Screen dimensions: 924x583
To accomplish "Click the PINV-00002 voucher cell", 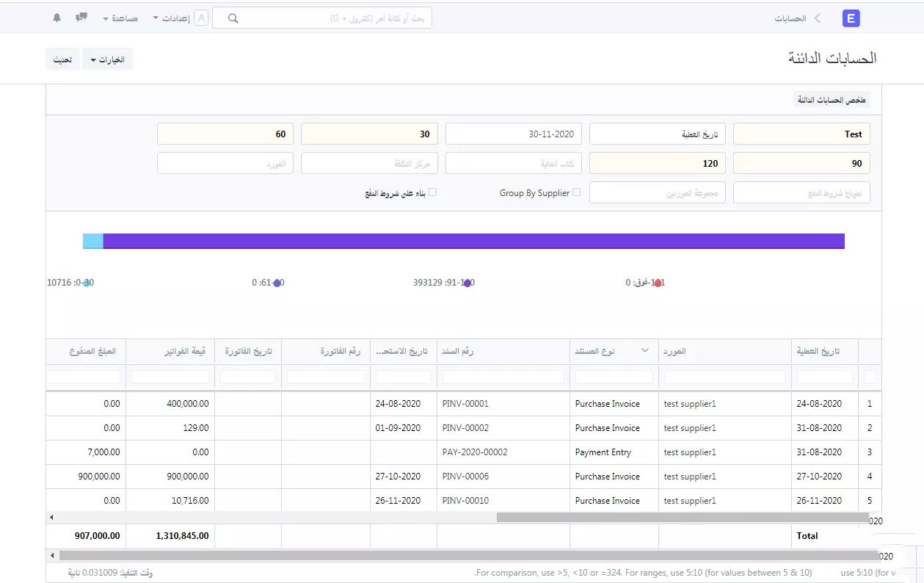I will click(503, 428).
